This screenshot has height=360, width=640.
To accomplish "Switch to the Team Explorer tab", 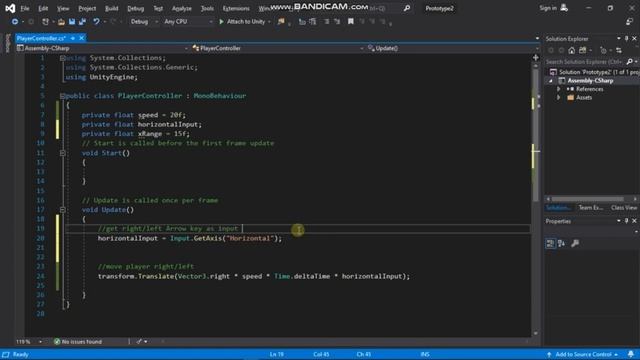I will pos(591,208).
